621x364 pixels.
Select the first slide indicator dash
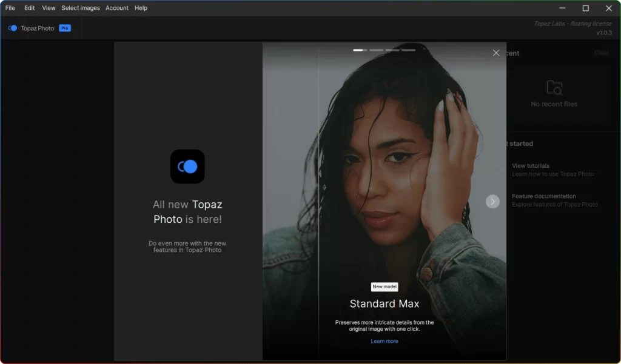[x=360, y=50]
